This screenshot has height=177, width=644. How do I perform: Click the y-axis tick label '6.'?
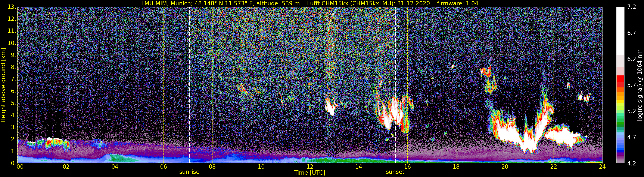(x=13, y=91)
